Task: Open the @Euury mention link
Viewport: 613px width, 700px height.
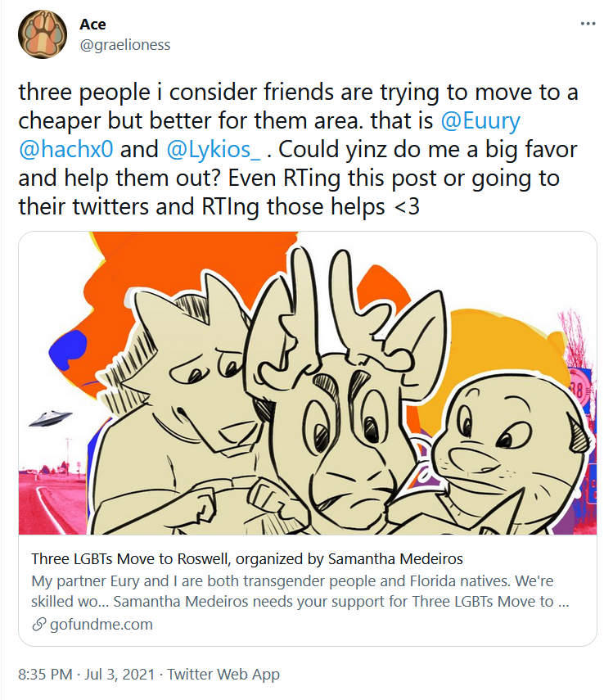Action: (x=480, y=120)
